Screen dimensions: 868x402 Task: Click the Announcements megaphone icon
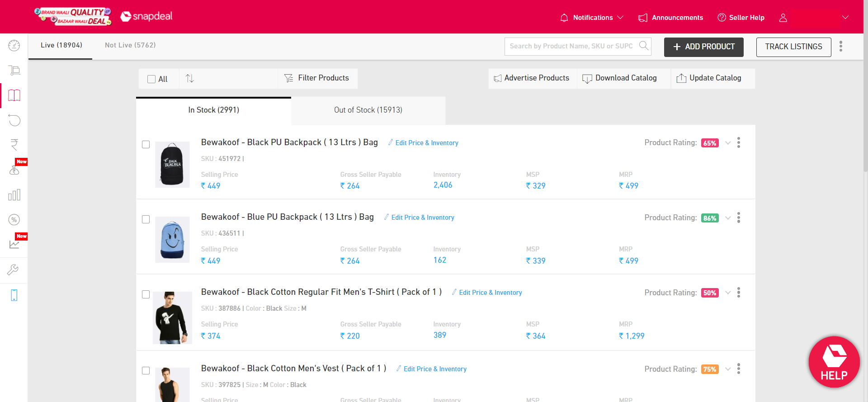click(x=643, y=18)
